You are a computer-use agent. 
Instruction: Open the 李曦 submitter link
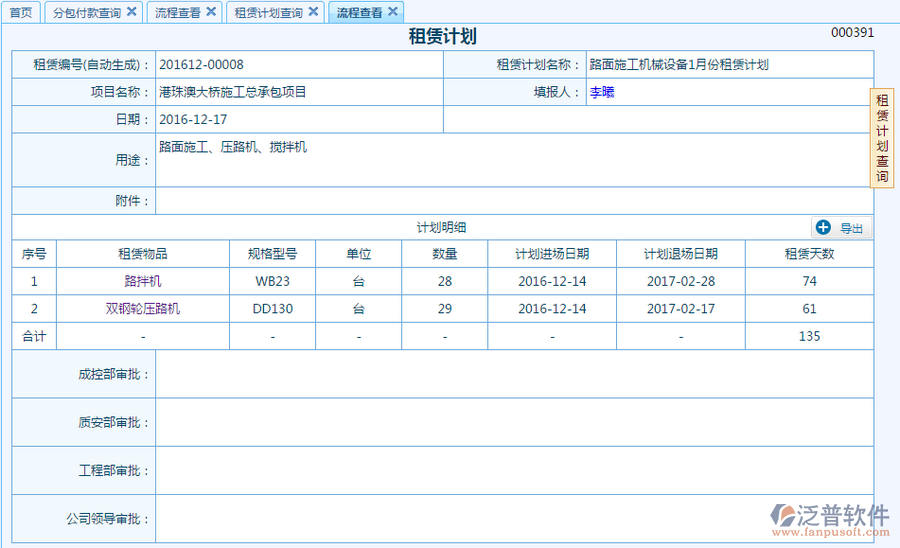click(x=602, y=92)
